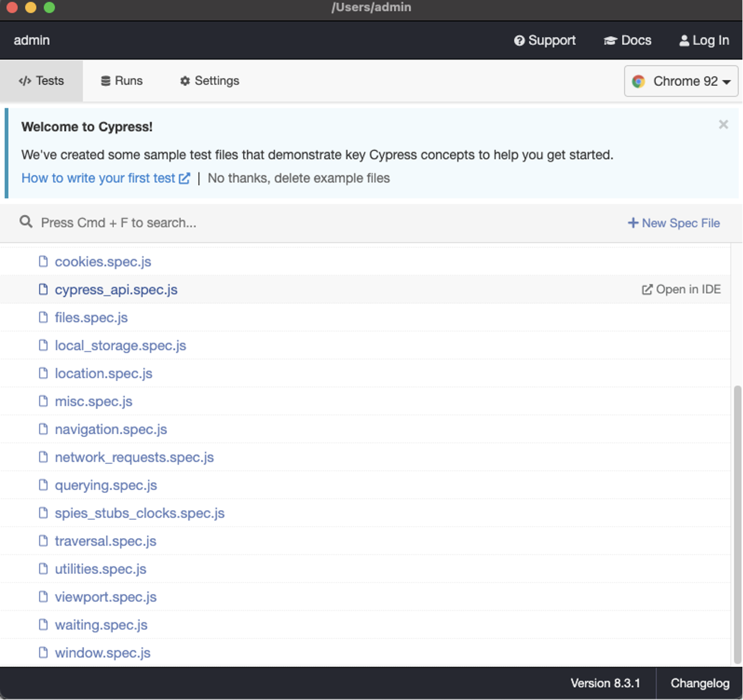Click the gear icon on Settings tab

click(x=185, y=81)
